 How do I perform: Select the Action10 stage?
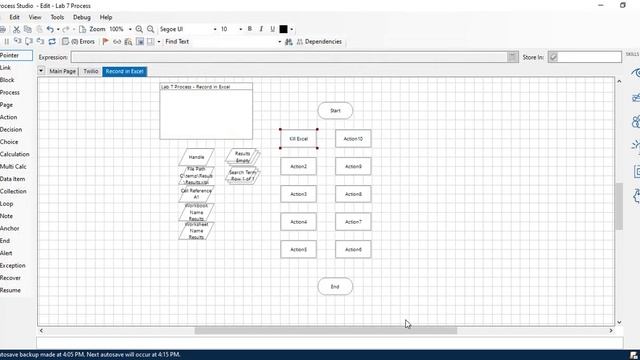(353, 139)
